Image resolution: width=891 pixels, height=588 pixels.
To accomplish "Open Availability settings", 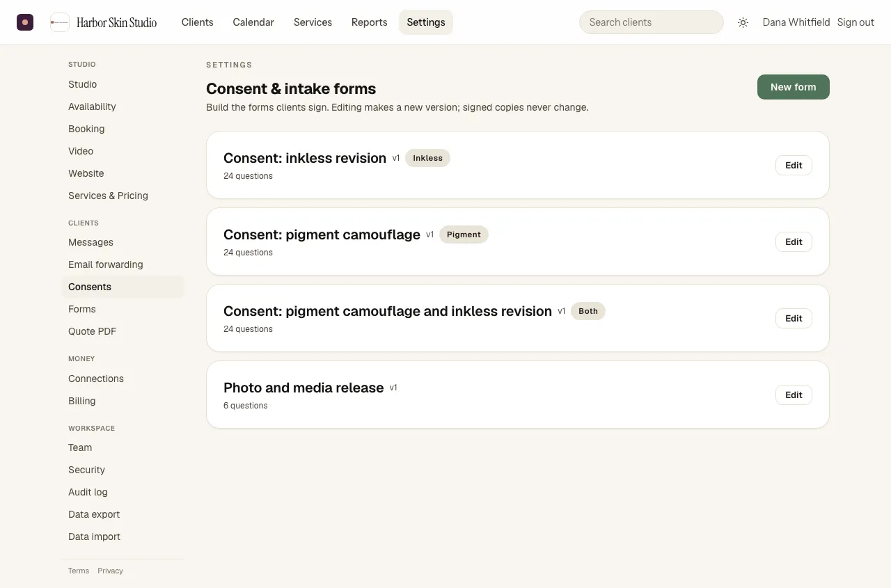I will [123, 106].
